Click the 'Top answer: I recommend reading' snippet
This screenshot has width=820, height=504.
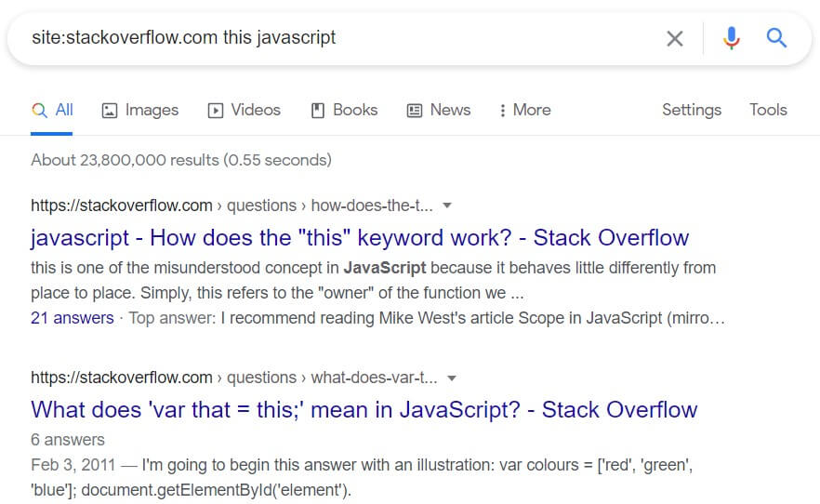point(427,318)
